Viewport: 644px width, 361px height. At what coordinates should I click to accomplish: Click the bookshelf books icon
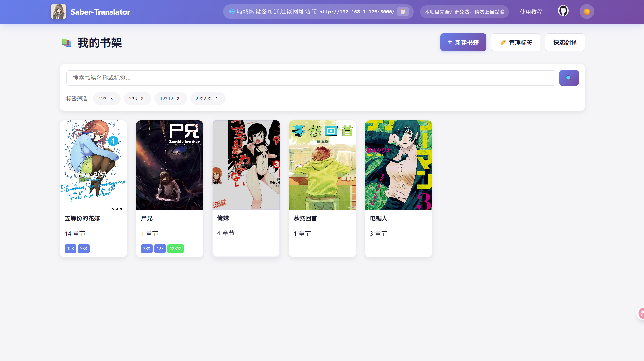pyautogui.click(x=67, y=43)
